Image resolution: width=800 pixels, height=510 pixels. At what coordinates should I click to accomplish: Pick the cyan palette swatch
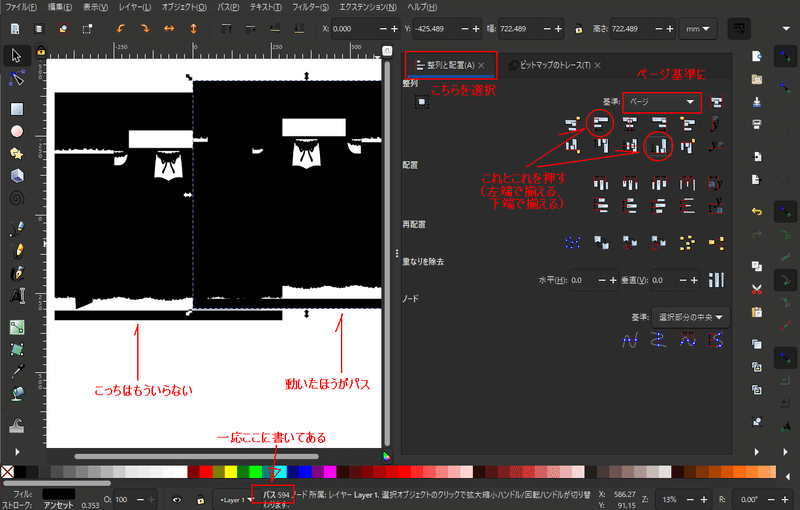pyautogui.click(x=281, y=472)
